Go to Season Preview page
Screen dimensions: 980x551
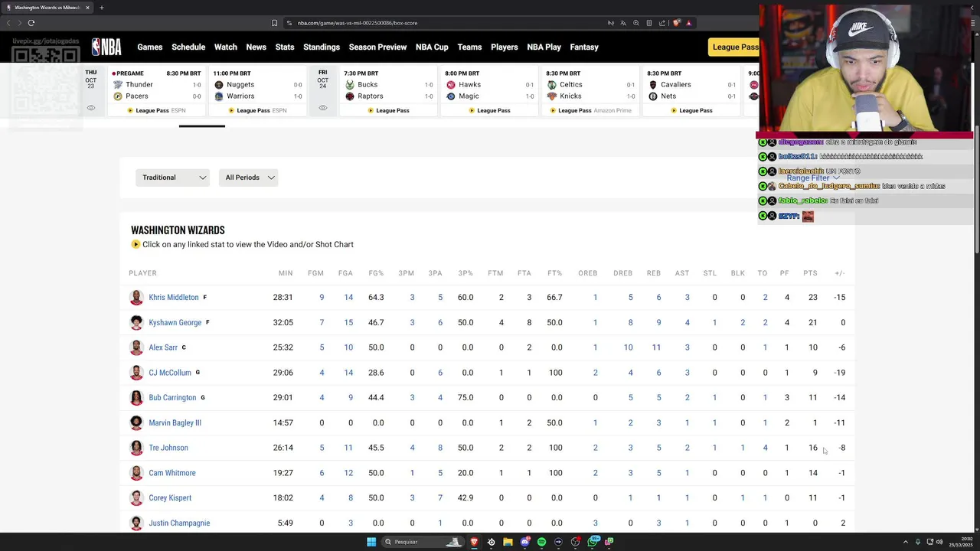pyautogui.click(x=377, y=47)
